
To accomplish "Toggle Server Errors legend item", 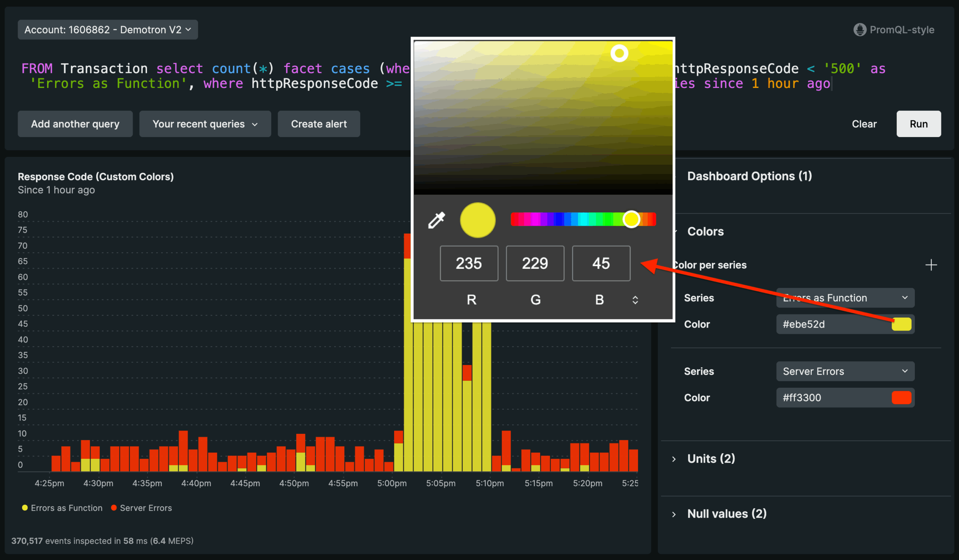I will click(142, 508).
